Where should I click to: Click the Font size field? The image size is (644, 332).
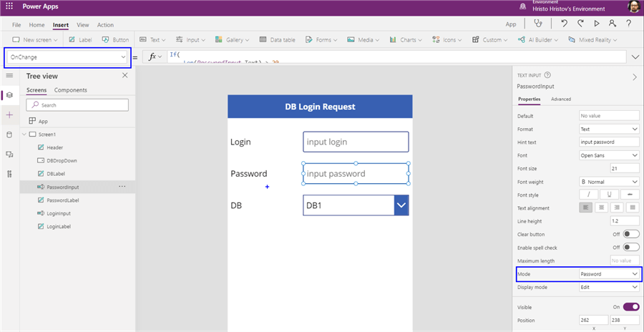pos(624,168)
